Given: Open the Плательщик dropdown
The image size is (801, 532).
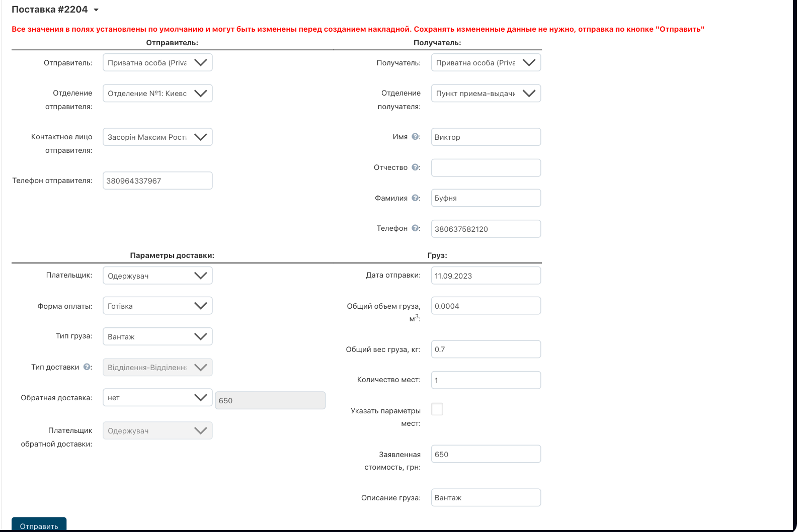Looking at the screenshot, I should coord(157,276).
